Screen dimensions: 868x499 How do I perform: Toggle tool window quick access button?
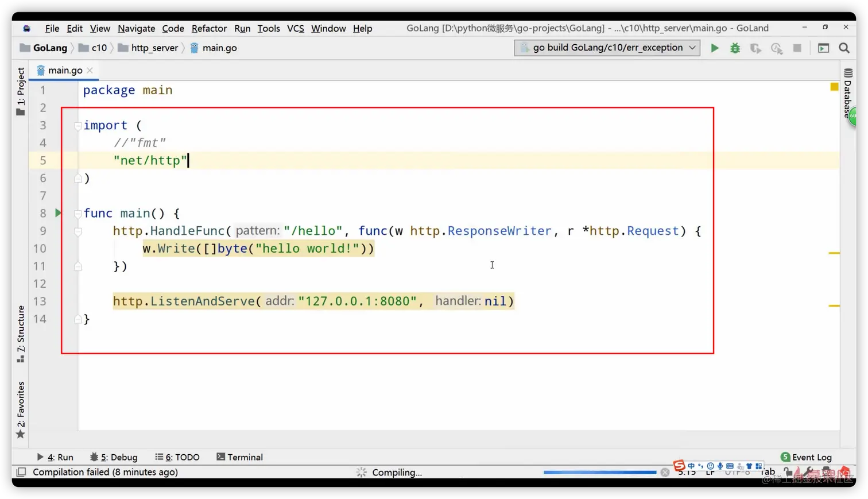[21, 472]
